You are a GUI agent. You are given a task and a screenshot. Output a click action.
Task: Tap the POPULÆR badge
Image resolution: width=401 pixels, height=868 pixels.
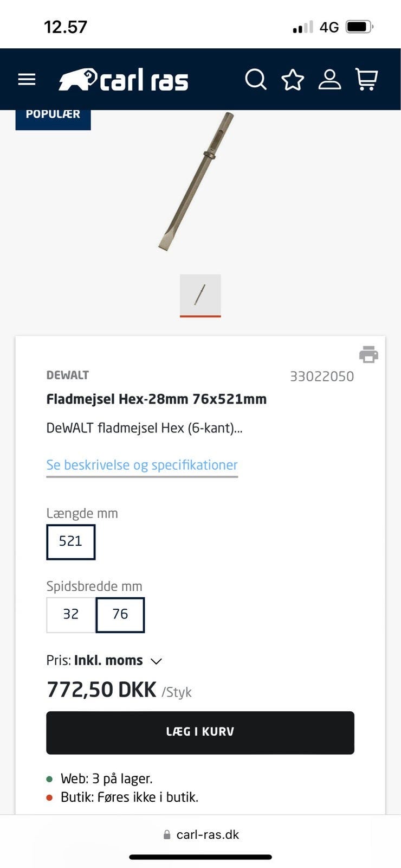coord(53,115)
